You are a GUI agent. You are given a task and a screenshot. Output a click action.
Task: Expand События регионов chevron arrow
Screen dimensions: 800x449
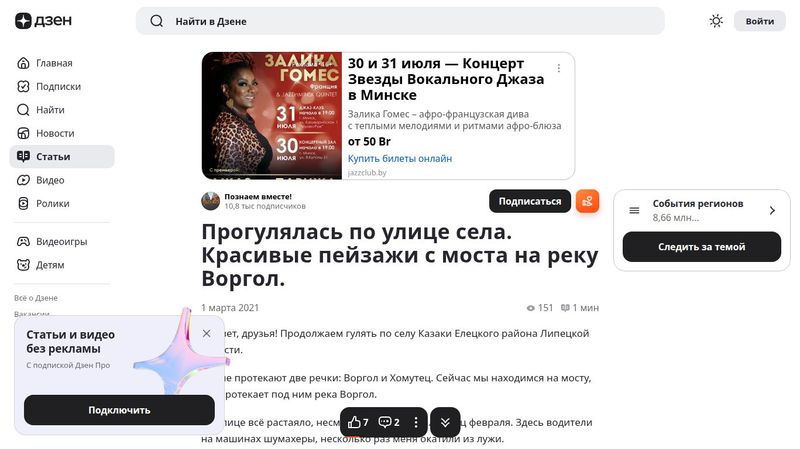(x=772, y=210)
